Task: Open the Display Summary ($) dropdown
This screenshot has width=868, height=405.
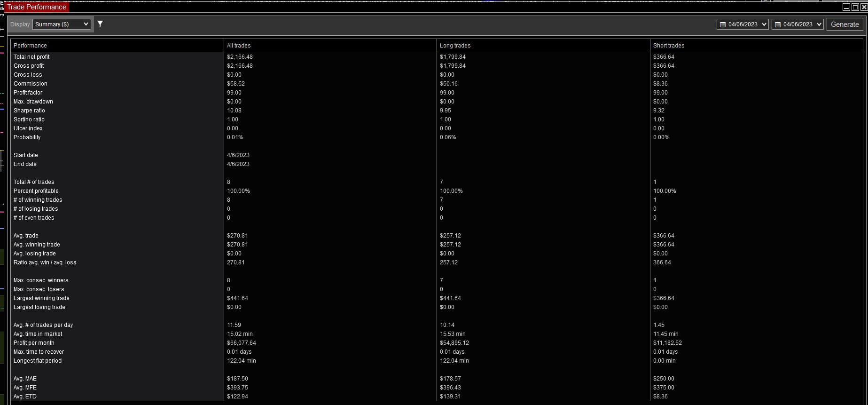Action: pyautogui.click(x=62, y=24)
